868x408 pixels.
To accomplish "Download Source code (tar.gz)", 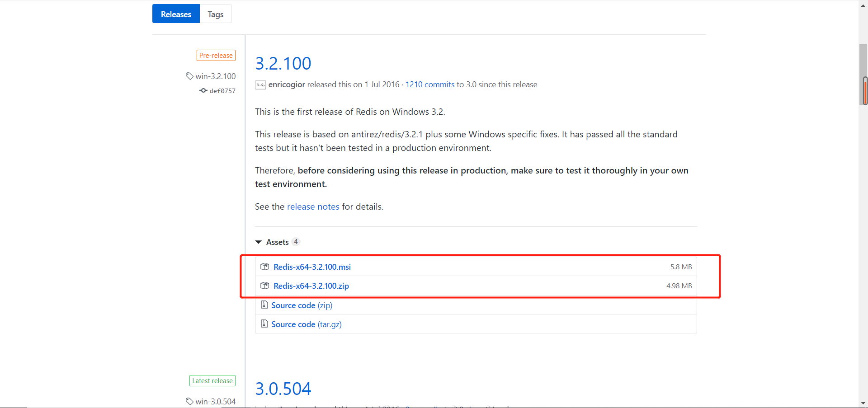I will pos(307,324).
